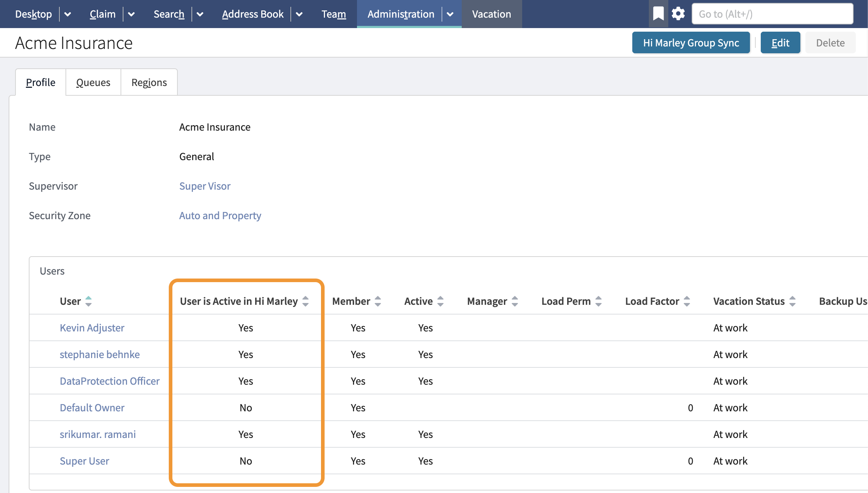Sort by Active column arrows
The image size is (868, 493).
pos(440,301)
